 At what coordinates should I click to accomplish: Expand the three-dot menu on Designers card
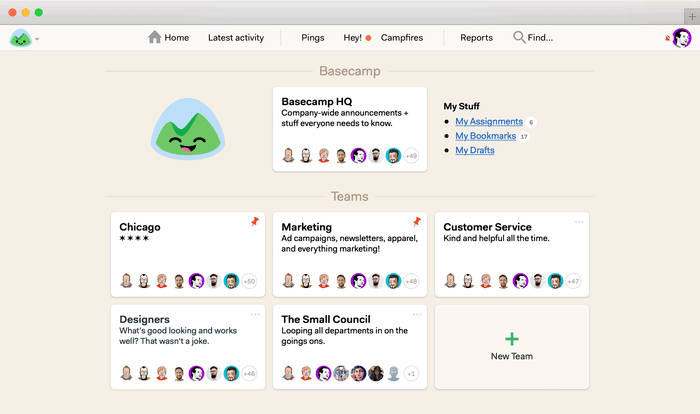point(255,314)
